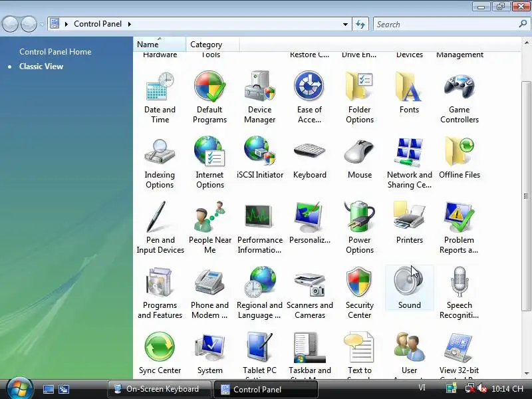The width and height of the screenshot is (532, 399).
Task: Open People Near Me
Action: (x=210, y=228)
